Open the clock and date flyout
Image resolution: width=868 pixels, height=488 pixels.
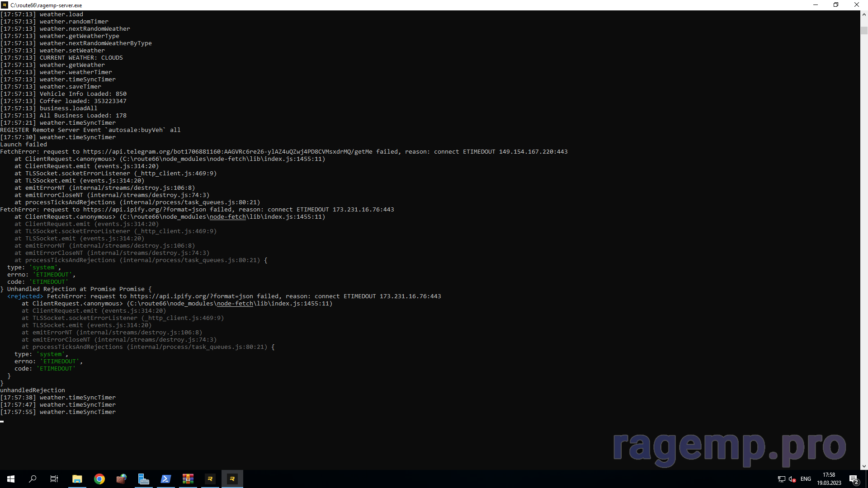point(829,479)
